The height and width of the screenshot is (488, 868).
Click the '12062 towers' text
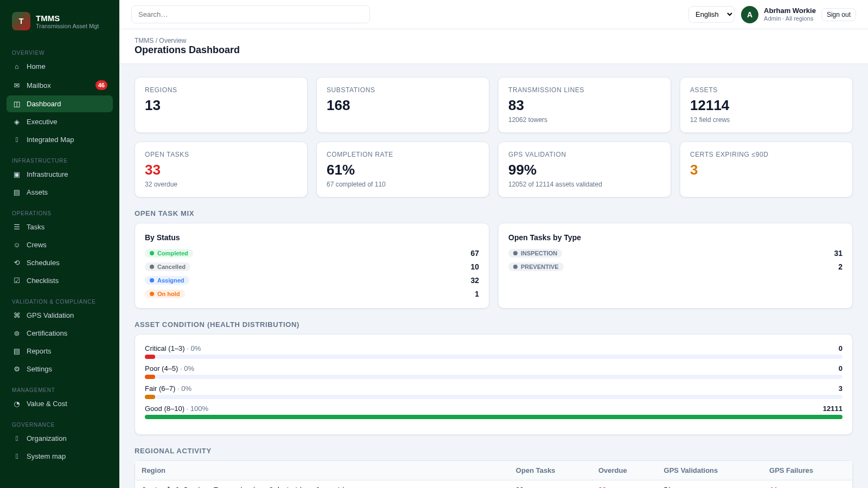(528, 120)
